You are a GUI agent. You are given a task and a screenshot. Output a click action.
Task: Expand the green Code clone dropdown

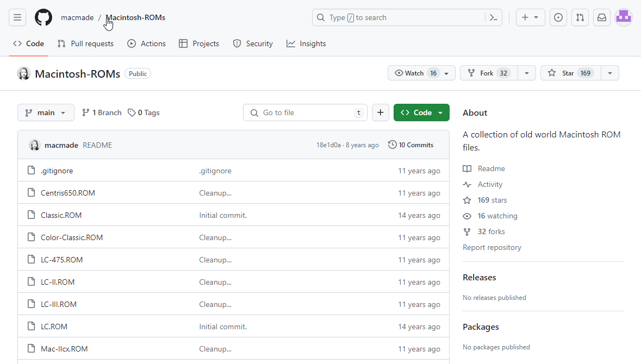(421, 113)
